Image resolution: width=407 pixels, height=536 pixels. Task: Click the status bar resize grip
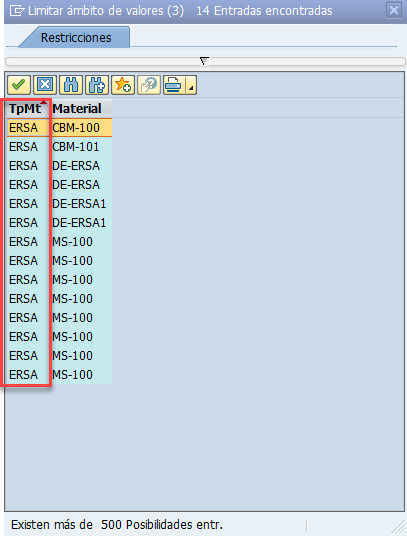397,528
